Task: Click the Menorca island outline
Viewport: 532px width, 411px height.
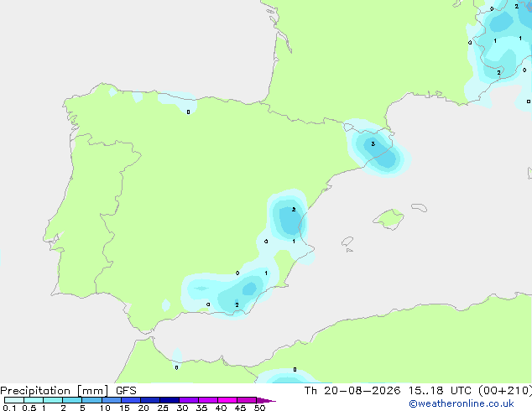Action: click(420, 207)
